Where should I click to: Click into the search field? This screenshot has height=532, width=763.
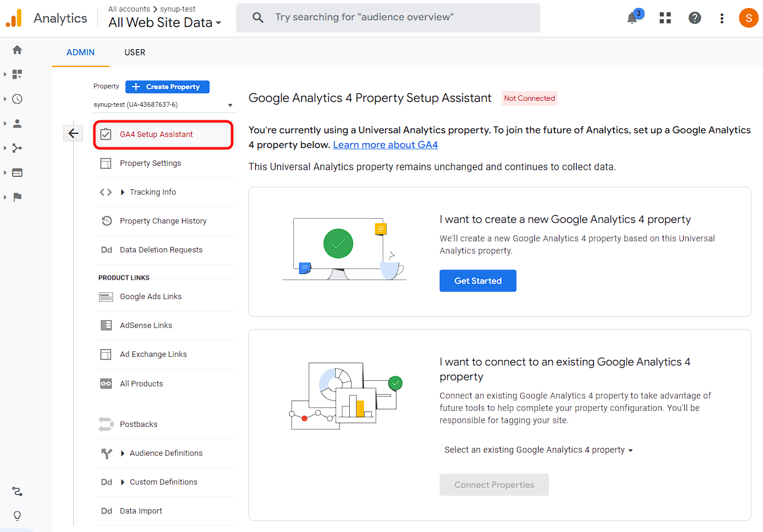pos(388,18)
